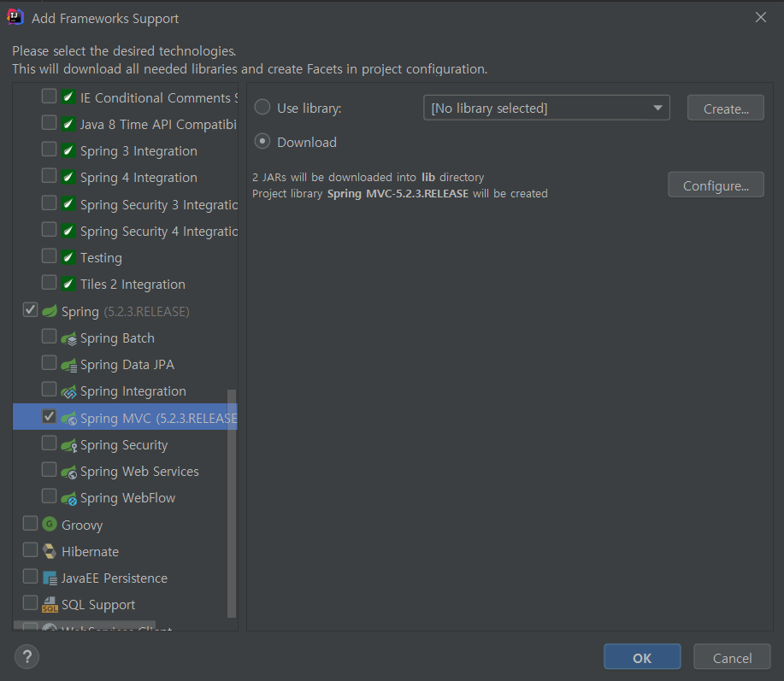Click the Spring 3 Integration Thymeleaf icon

(68, 150)
